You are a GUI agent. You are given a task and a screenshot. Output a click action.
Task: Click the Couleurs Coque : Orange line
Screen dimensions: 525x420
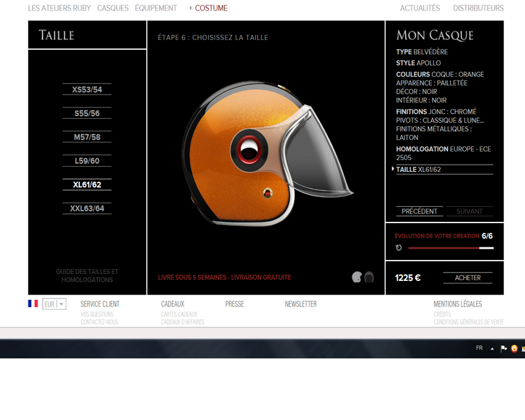440,74
